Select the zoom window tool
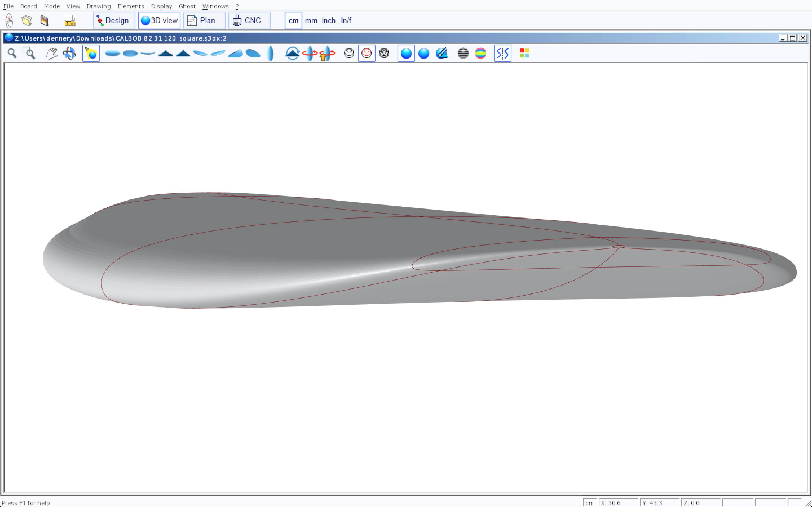Screen dimensions: 812x507 click(x=29, y=53)
